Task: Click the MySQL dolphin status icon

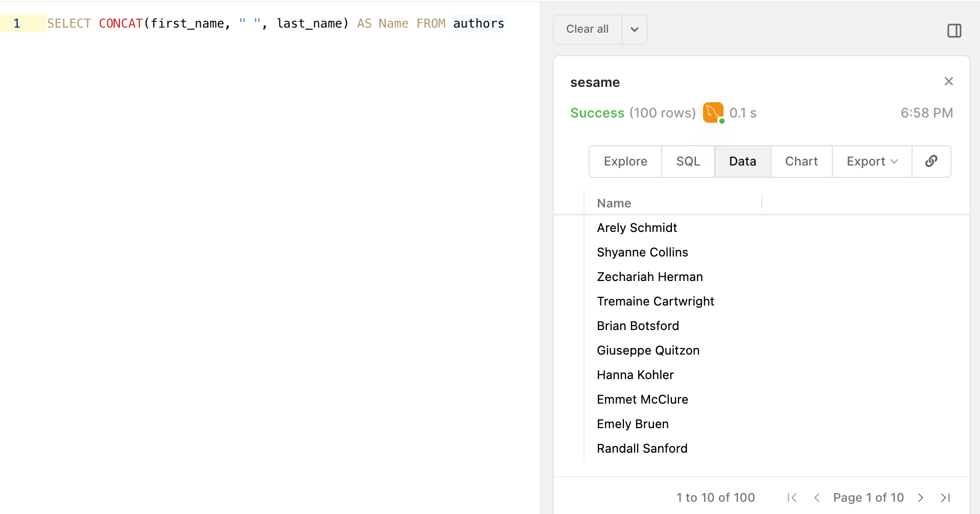Action: tap(712, 112)
